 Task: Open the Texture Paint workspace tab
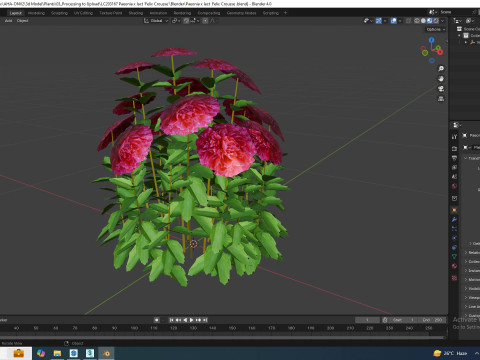(x=111, y=13)
